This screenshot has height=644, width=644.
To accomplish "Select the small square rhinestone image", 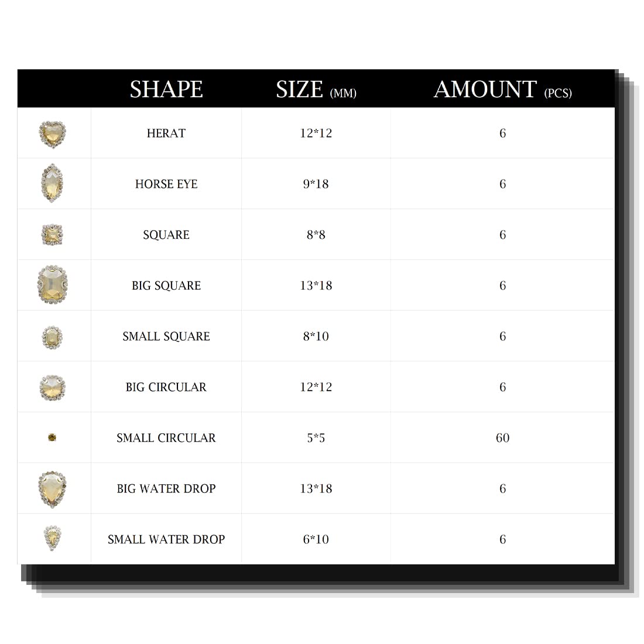I will pos(52,337).
